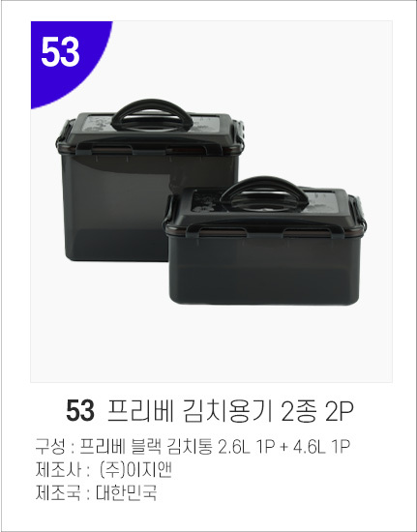Click the small container's lid handle
The height and width of the screenshot is (532, 417).
(264, 193)
